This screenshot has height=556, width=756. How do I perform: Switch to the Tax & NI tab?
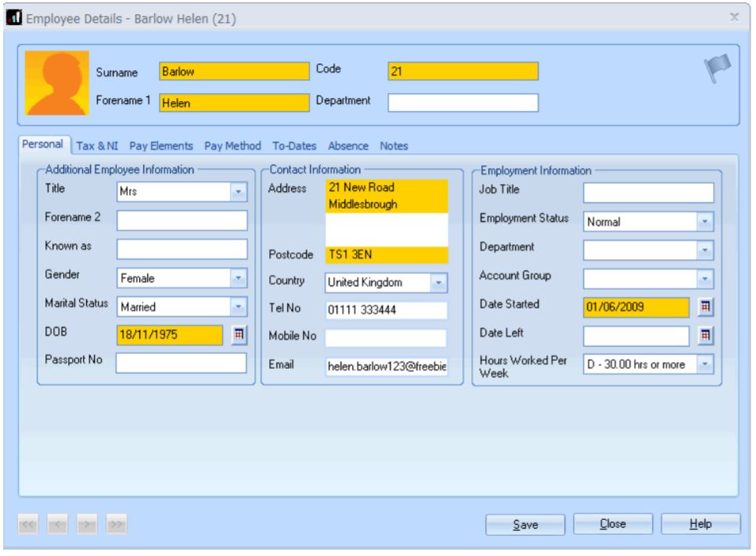click(x=97, y=146)
